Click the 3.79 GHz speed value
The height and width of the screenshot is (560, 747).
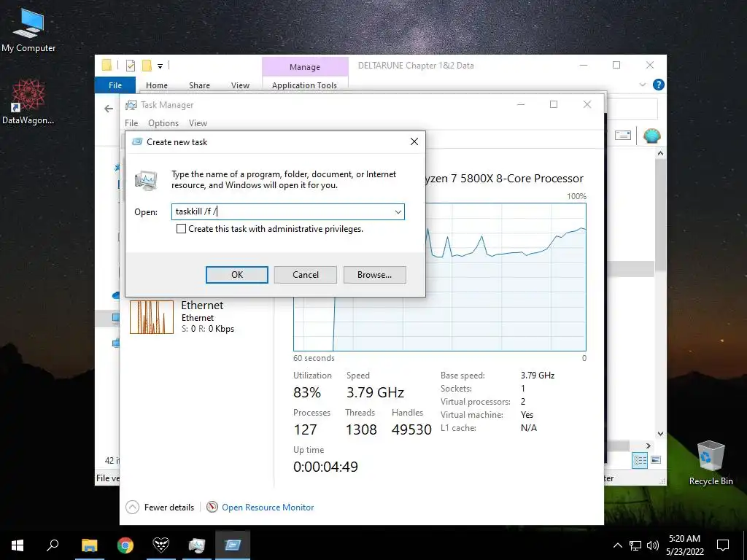375,392
